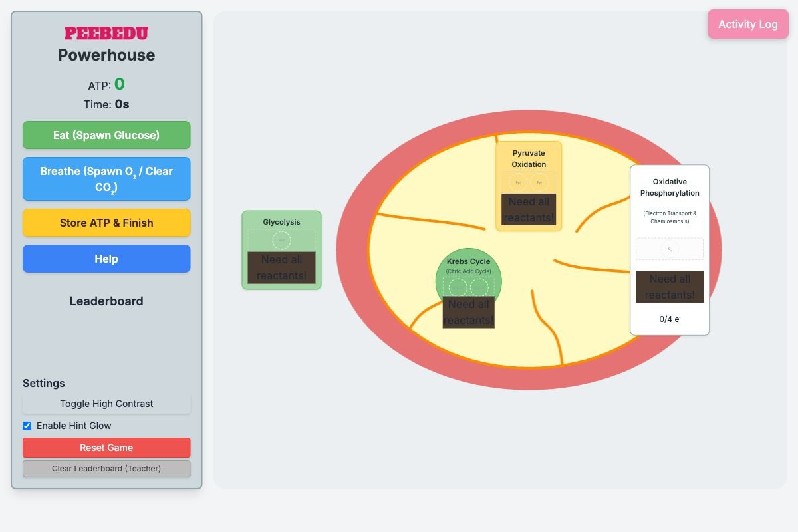This screenshot has height=532, width=798.
Task: Reset the game
Action: (x=106, y=448)
